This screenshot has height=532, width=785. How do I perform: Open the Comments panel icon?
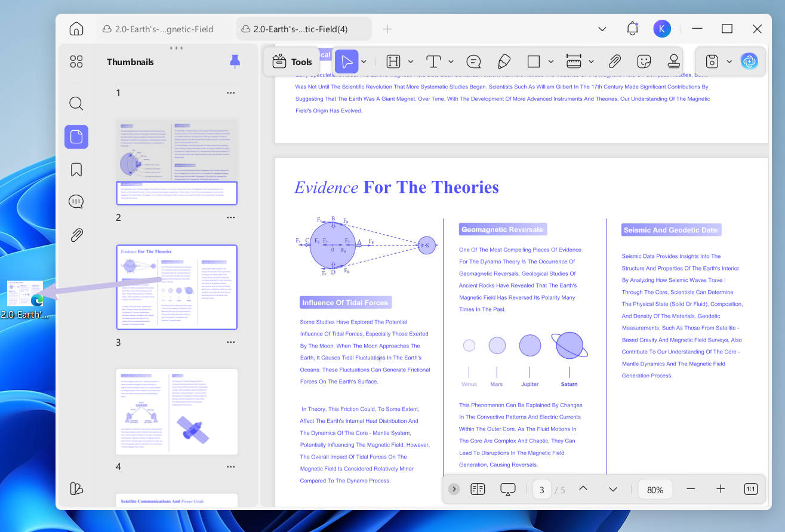(76, 202)
